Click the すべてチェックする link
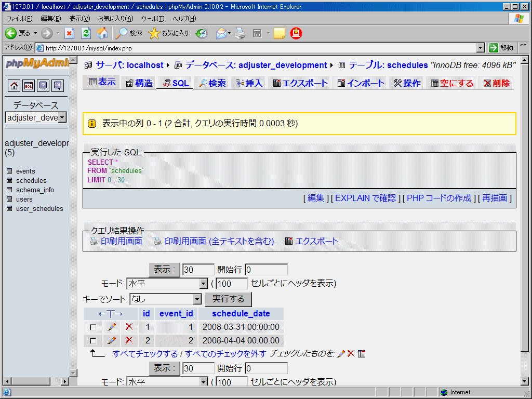Screen dimensions: 532x399 click(144, 353)
